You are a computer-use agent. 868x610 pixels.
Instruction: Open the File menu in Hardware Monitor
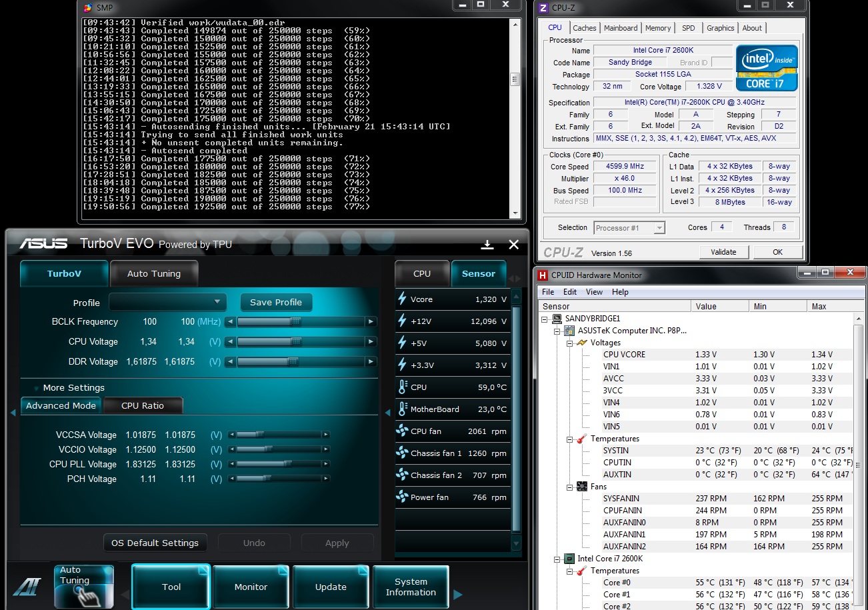point(548,292)
